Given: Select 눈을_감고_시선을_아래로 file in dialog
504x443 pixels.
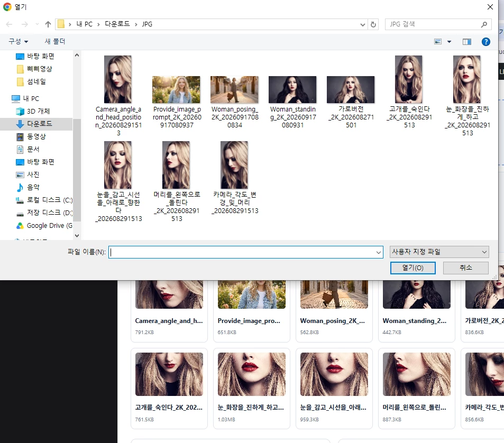Looking at the screenshot, I should [x=118, y=181].
